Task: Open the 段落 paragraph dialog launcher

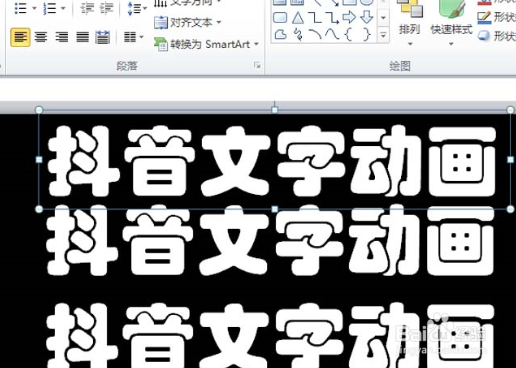Action: coord(257,65)
